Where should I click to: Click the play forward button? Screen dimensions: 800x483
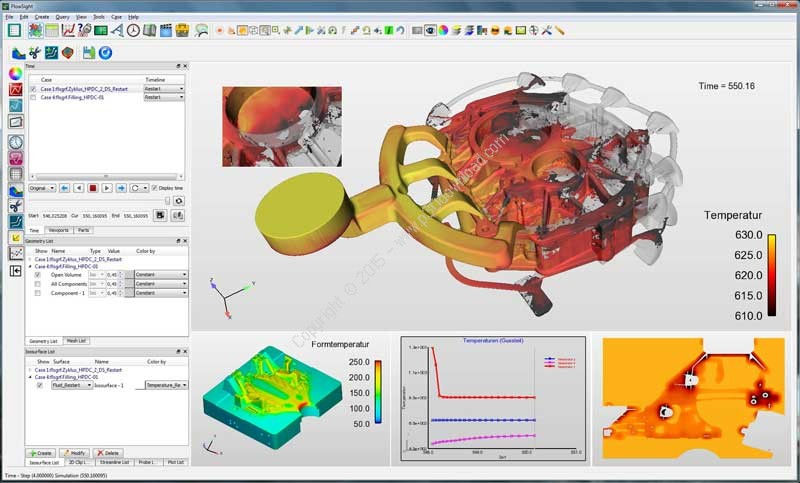(107, 188)
